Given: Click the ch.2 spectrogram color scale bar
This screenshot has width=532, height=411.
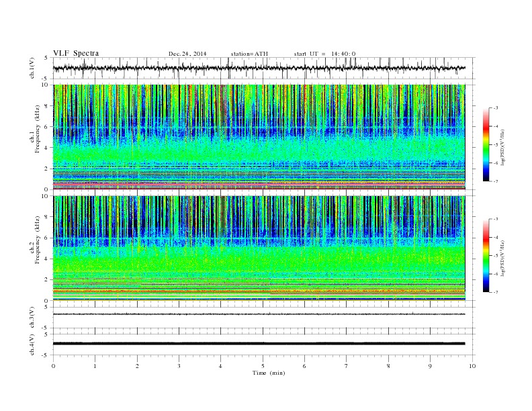Looking at the screenshot, I should pyautogui.click(x=486, y=255).
